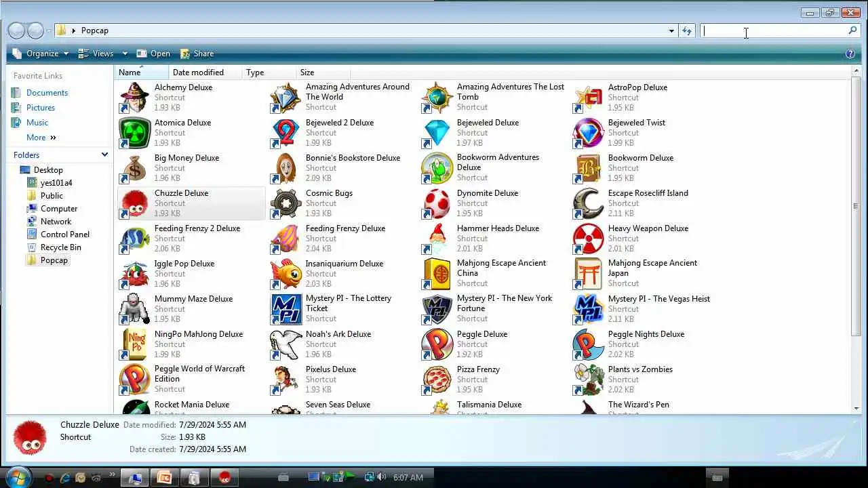This screenshot has height=488, width=868.
Task: Open Documents in Favorite Links
Action: 47,93
